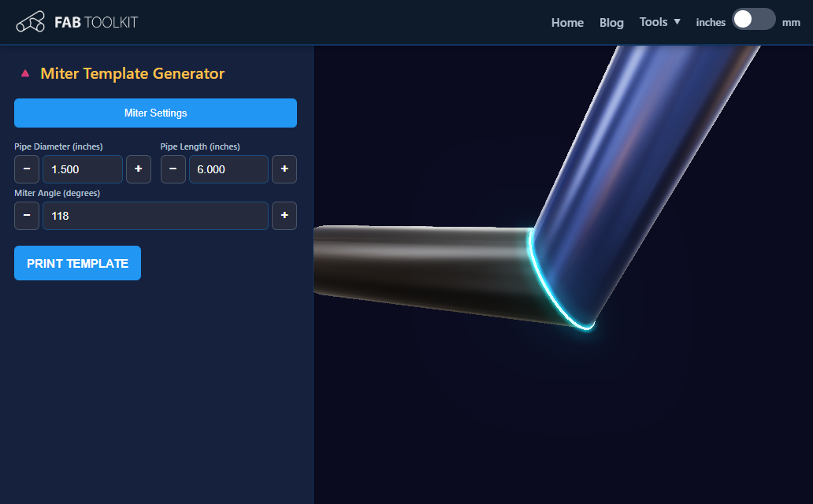This screenshot has height=504, width=813.
Task: Open the Blog section
Action: (611, 23)
